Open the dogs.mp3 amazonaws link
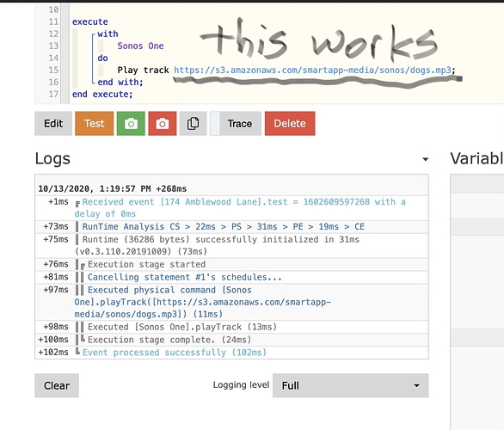The height and width of the screenshot is (430, 504). (x=312, y=70)
